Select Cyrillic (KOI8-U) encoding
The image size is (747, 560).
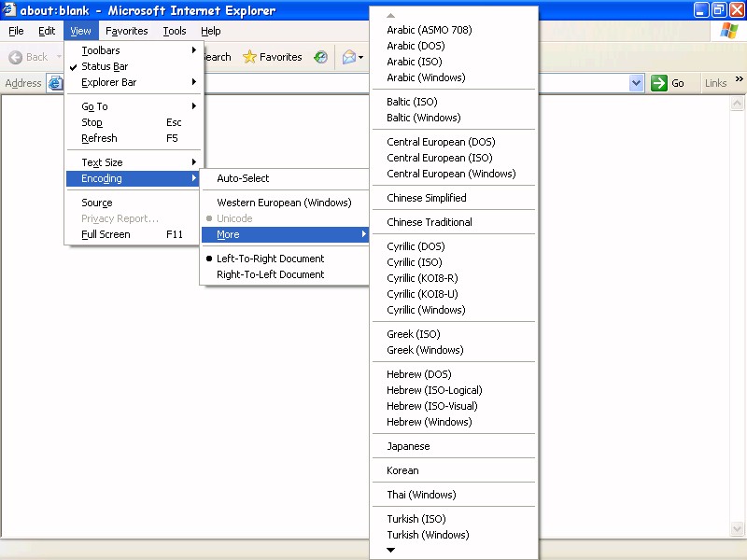pyautogui.click(x=454, y=294)
